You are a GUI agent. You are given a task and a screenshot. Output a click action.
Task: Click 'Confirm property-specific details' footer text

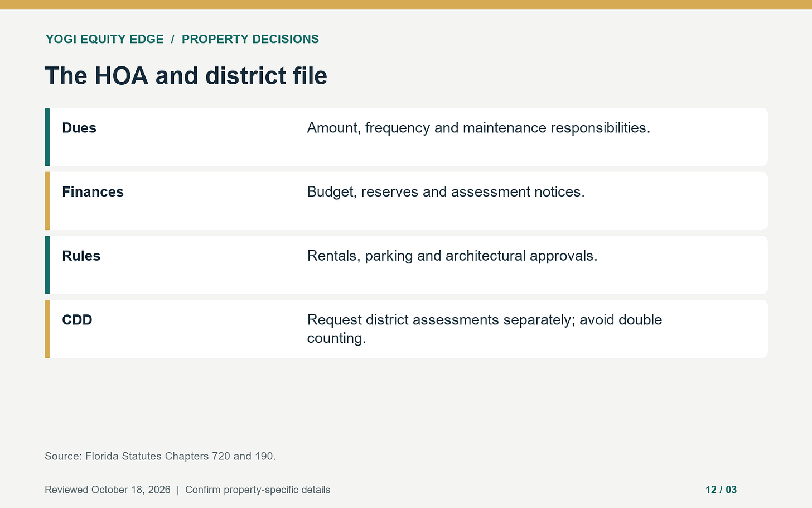click(x=258, y=490)
